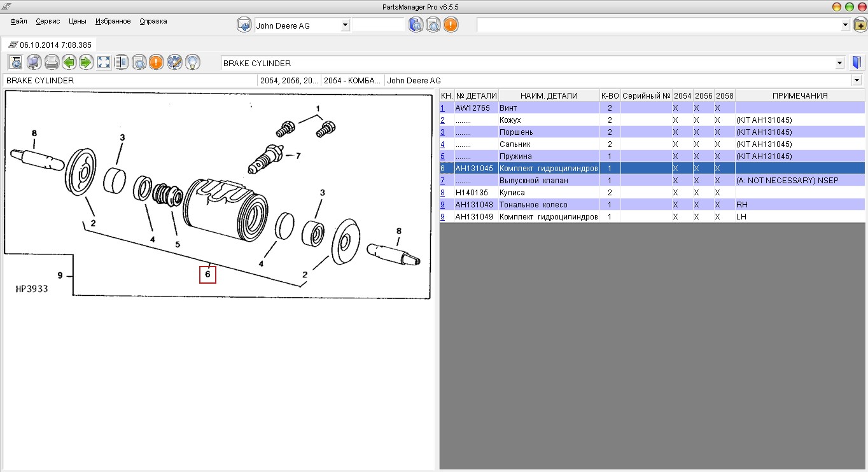Screen dimensions: 868x472
Task: Click the light bulb icon
Action: point(192,62)
